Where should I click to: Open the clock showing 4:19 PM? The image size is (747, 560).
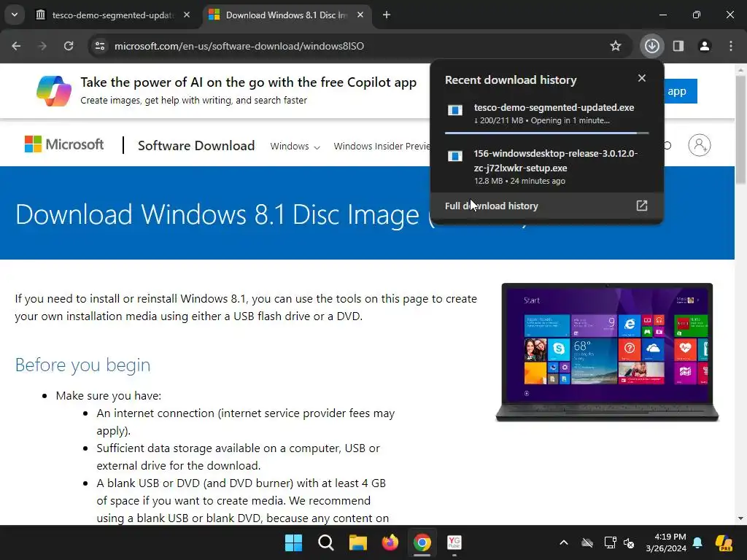click(x=666, y=542)
